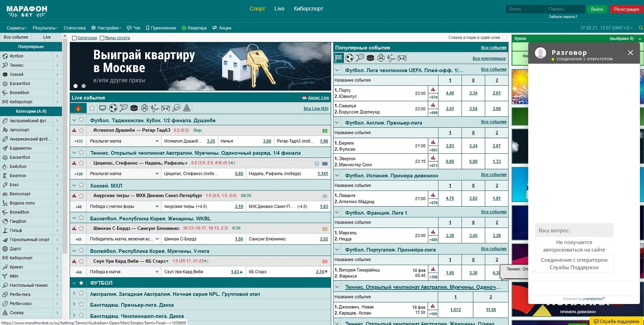Tick the Категории checkbox
Image resolution: width=644 pixels, height=325 pixels.
(74, 38)
